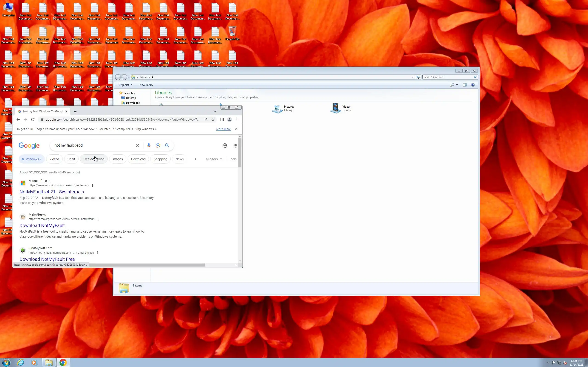Open Google apps grid icon

pos(235,146)
